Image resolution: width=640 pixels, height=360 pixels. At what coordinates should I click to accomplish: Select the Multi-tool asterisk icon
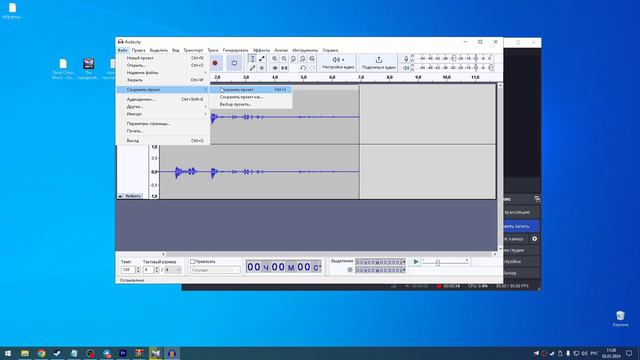pos(262,68)
